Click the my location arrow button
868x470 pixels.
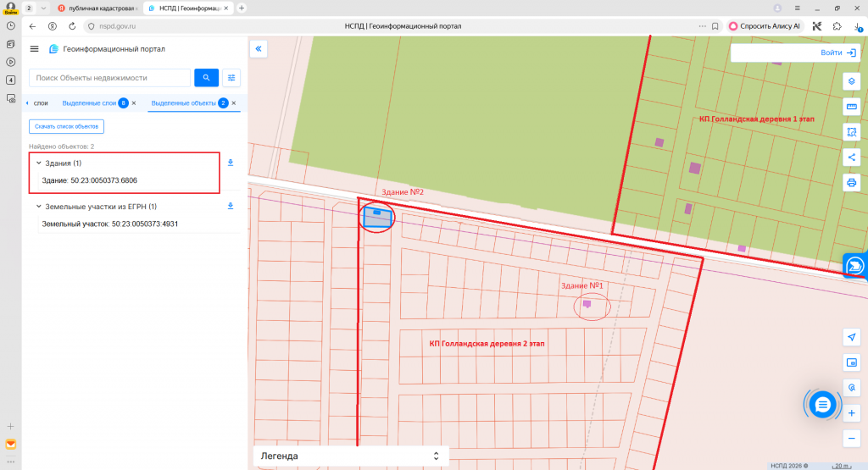pos(851,337)
